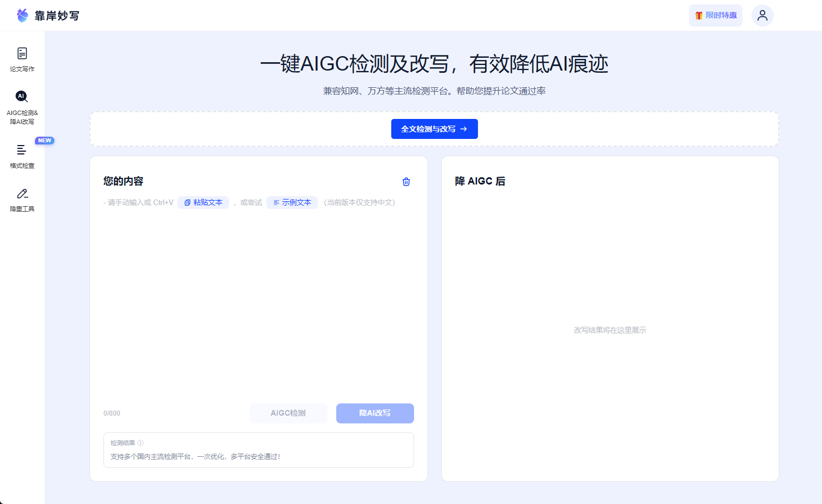Screen dimensions: 822x504
Task: Click the 一键AIGC检测及改写 main headline
Action: 434,64
